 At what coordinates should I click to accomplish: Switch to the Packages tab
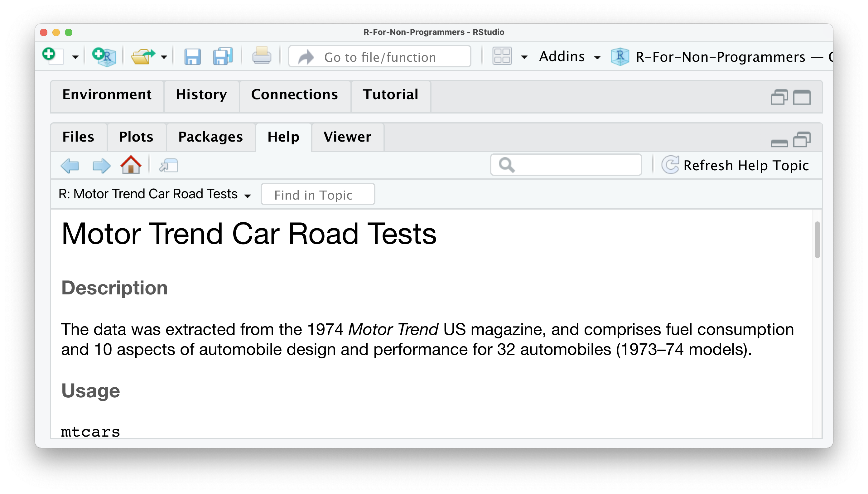click(x=210, y=137)
